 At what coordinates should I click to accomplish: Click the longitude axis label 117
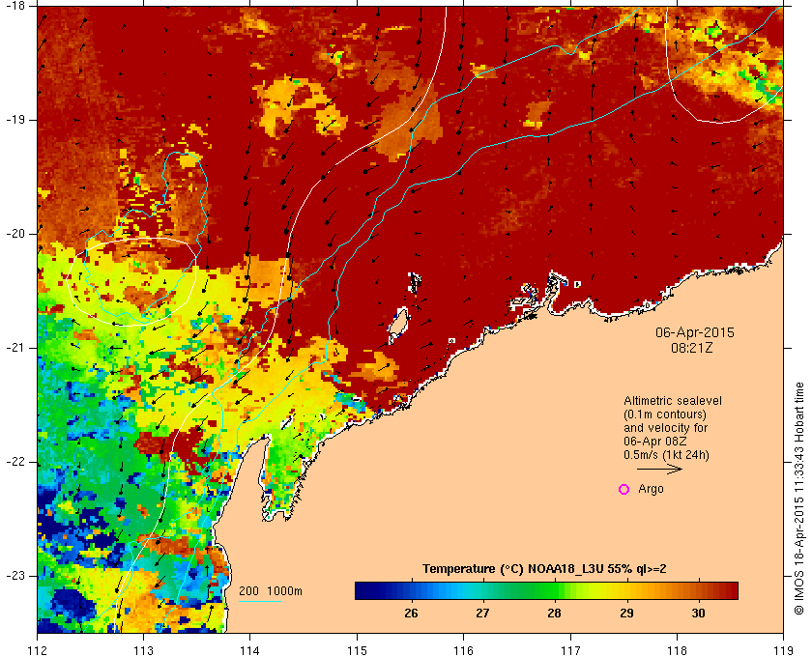[570, 650]
